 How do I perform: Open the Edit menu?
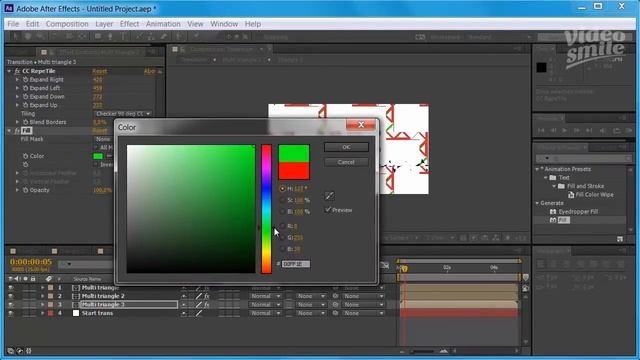[x=33, y=24]
